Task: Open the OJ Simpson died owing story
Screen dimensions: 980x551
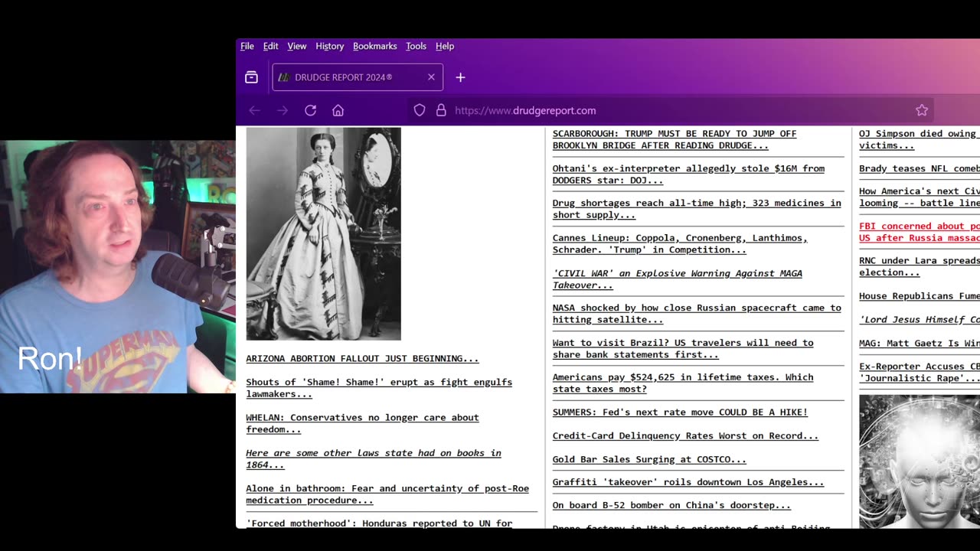Action: coord(919,139)
